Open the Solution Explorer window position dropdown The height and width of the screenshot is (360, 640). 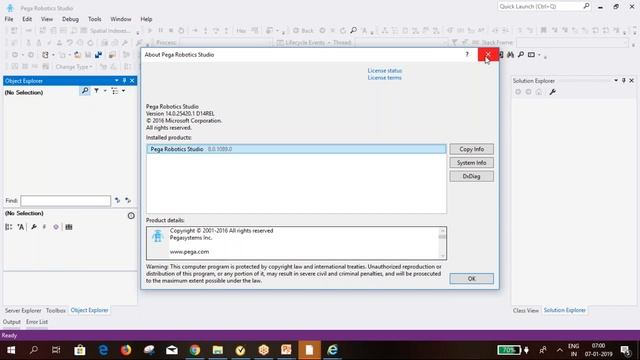coord(616,81)
